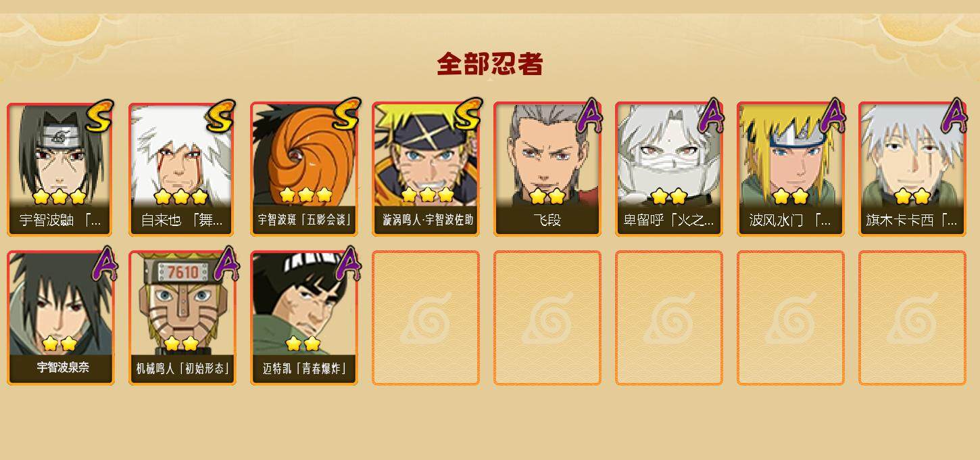The width and height of the screenshot is (980, 460).
Task: Choose 宇智波斑「五影会谈」 card
Action: [x=304, y=169]
